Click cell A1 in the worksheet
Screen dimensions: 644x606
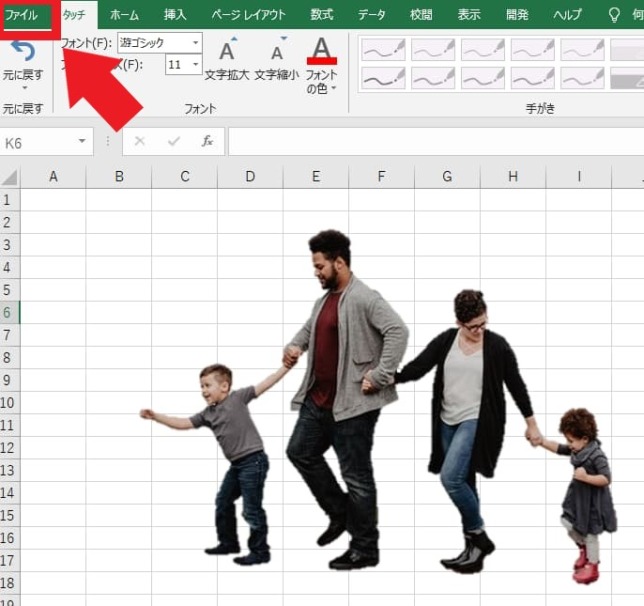pos(53,200)
